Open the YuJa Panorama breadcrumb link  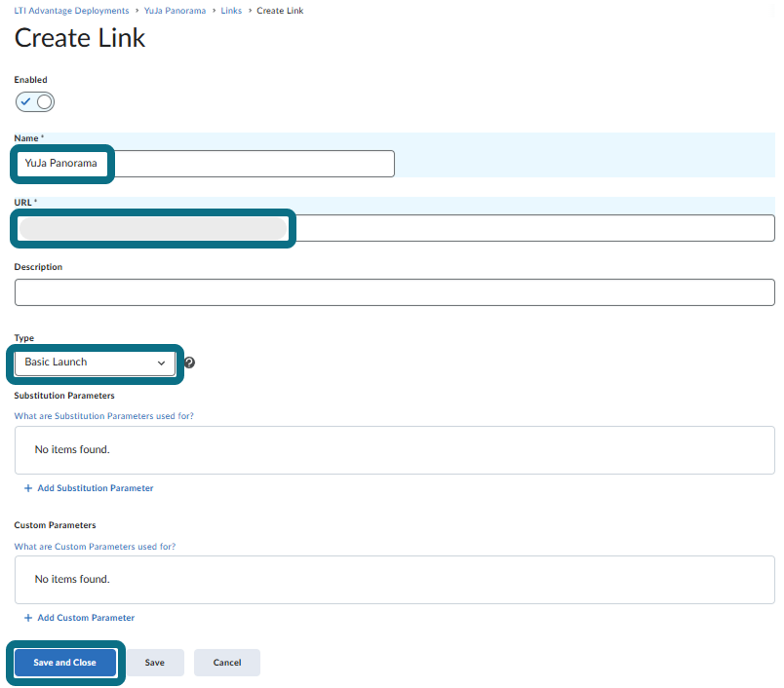(175, 11)
